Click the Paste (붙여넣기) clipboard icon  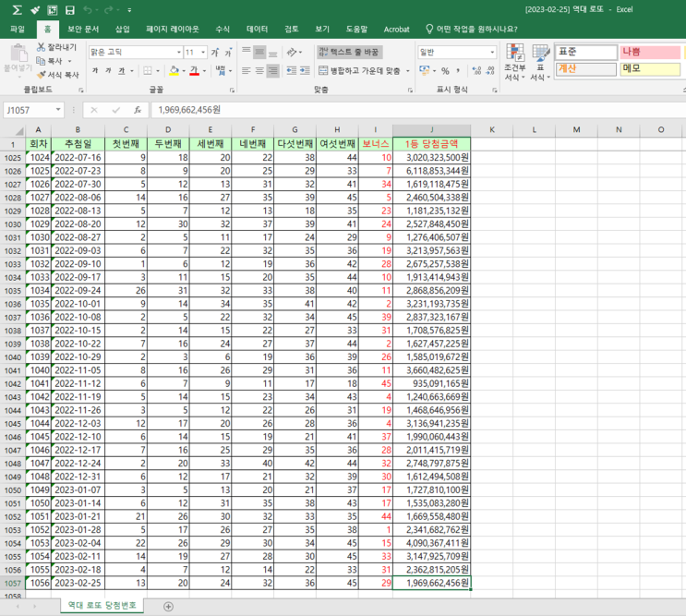[18, 54]
